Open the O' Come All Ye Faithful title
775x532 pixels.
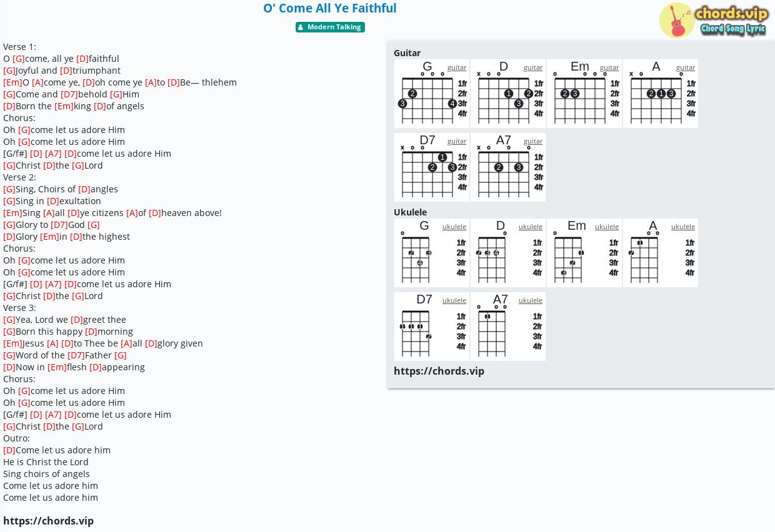click(330, 8)
